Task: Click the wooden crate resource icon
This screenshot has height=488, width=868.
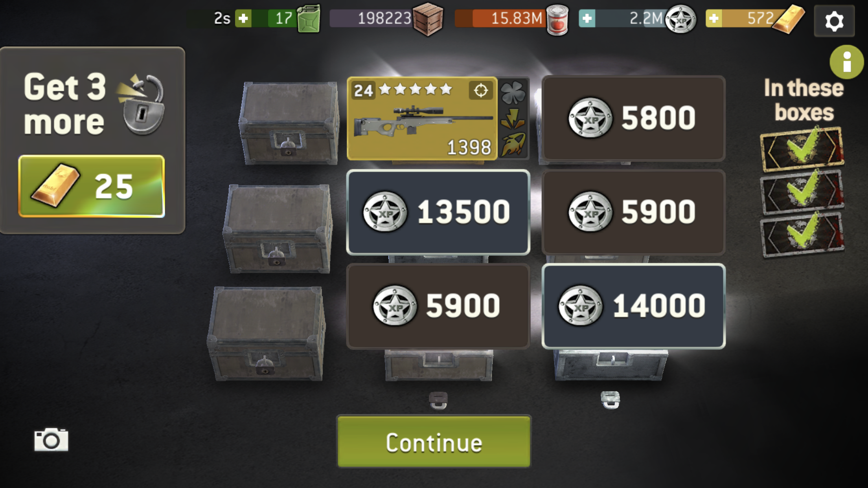Action: click(428, 19)
